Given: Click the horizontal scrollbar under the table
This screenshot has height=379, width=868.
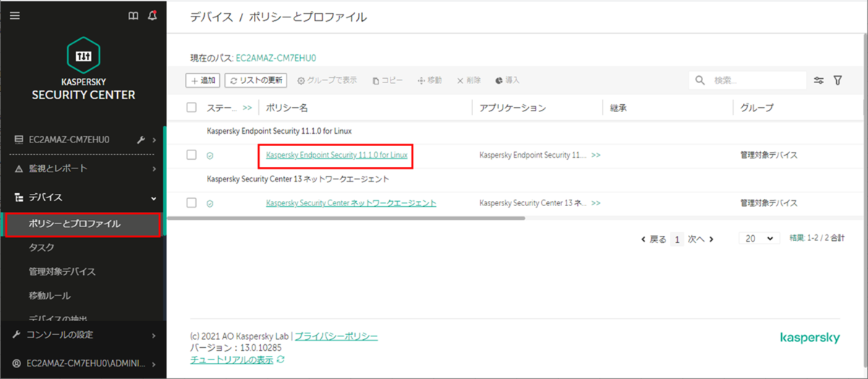Looking at the screenshot, I should tap(346, 218).
